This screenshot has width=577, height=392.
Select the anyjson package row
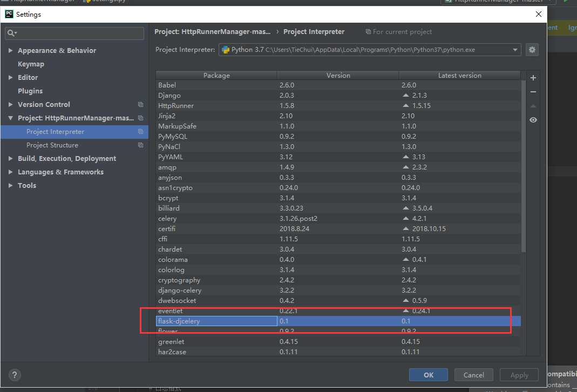click(338, 178)
